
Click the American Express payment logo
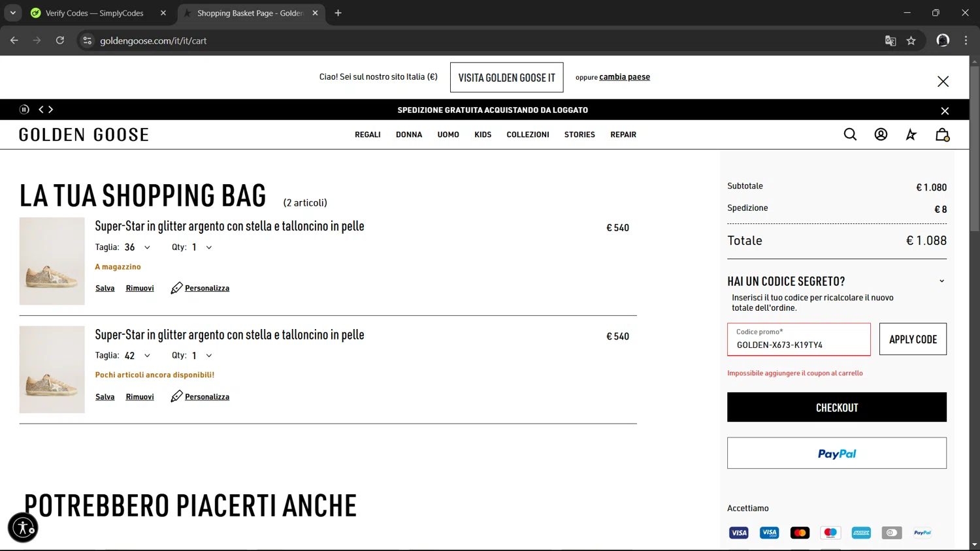coord(861,533)
